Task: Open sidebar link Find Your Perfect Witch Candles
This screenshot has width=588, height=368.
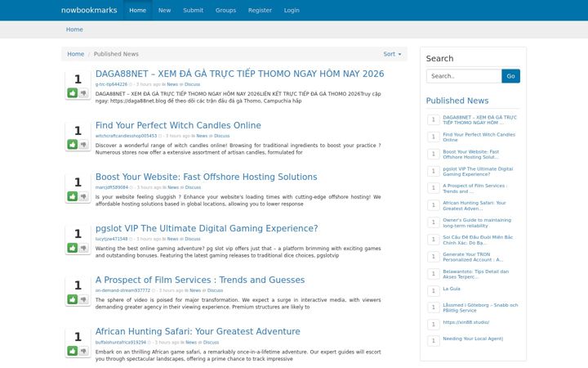Action: pos(479,137)
